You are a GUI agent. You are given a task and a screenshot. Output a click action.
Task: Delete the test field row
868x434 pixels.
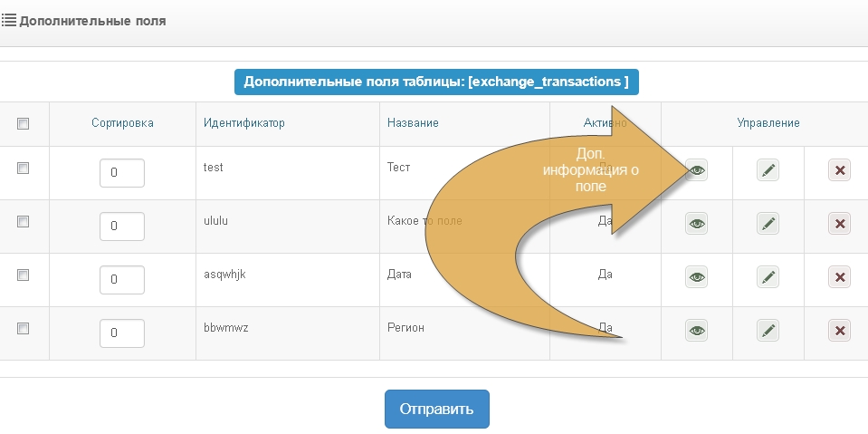839,170
